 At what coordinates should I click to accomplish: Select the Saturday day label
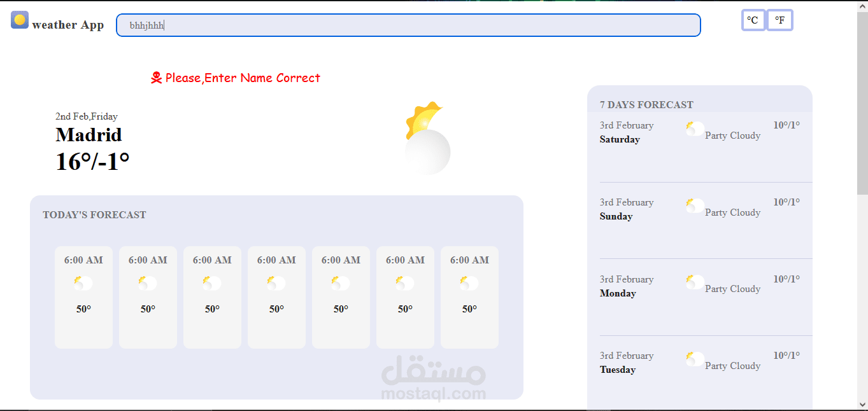pos(620,139)
